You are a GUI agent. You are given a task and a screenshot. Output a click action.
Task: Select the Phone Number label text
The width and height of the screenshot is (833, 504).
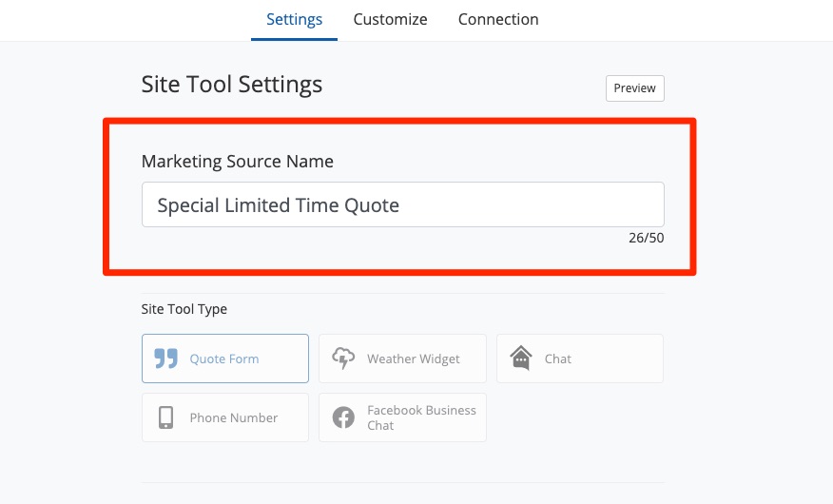pyautogui.click(x=234, y=417)
